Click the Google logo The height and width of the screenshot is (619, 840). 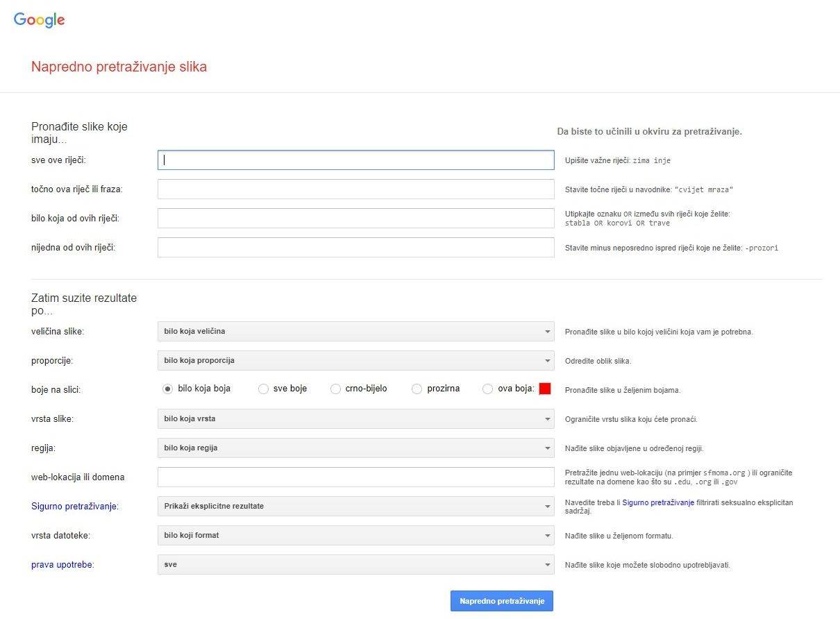point(40,20)
